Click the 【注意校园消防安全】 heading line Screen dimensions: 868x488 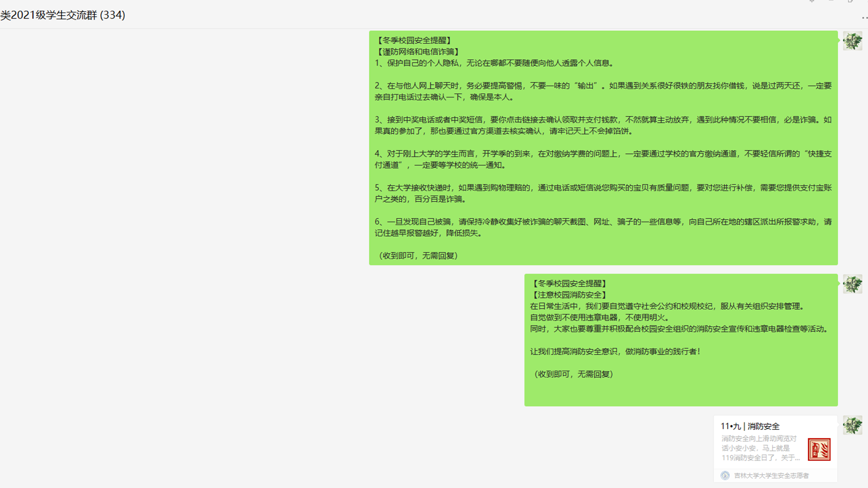[569, 295]
